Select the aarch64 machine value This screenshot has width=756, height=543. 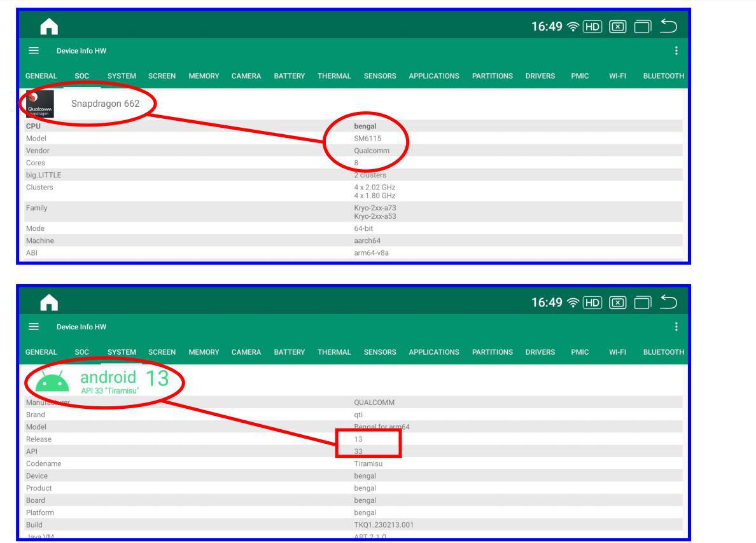(367, 241)
